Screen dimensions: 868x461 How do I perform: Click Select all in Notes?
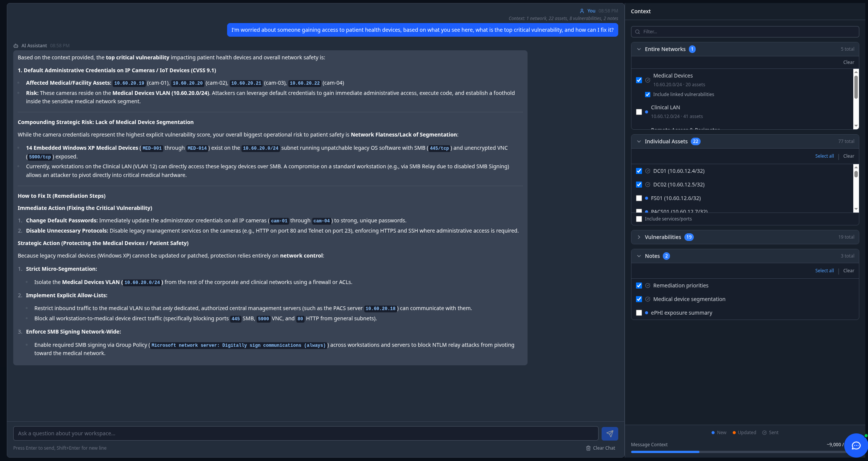point(824,271)
